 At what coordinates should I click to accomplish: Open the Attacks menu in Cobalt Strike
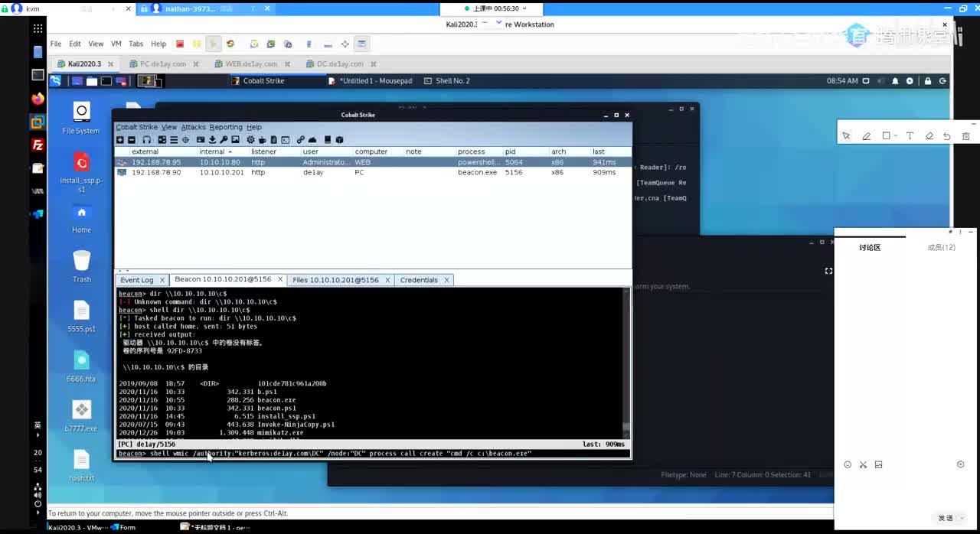[x=193, y=127]
